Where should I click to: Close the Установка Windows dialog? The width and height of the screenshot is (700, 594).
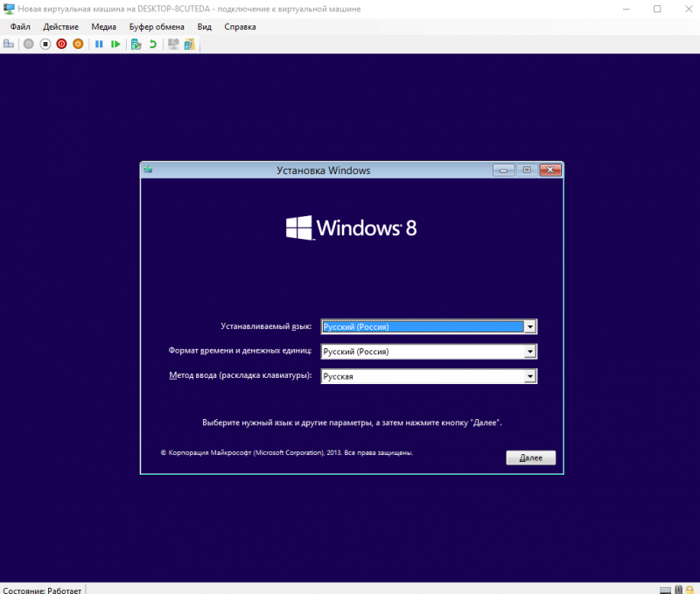click(550, 170)
